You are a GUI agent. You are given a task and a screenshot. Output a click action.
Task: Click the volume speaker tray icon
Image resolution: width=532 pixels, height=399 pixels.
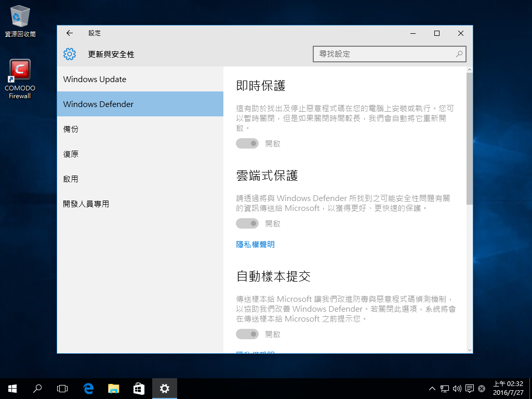(x=457, y=389)
